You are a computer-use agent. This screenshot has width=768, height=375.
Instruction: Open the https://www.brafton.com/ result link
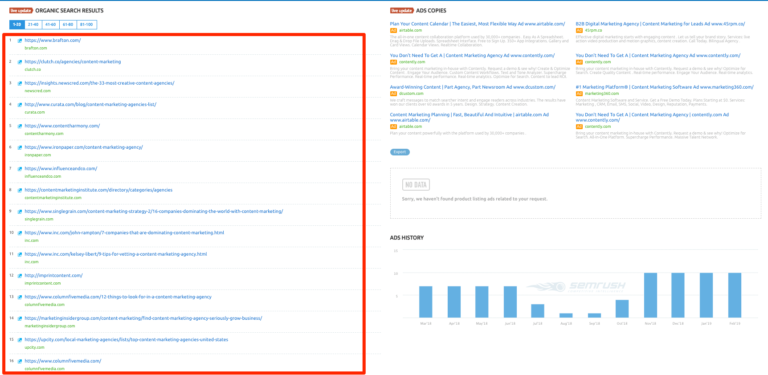coord(53,41)
